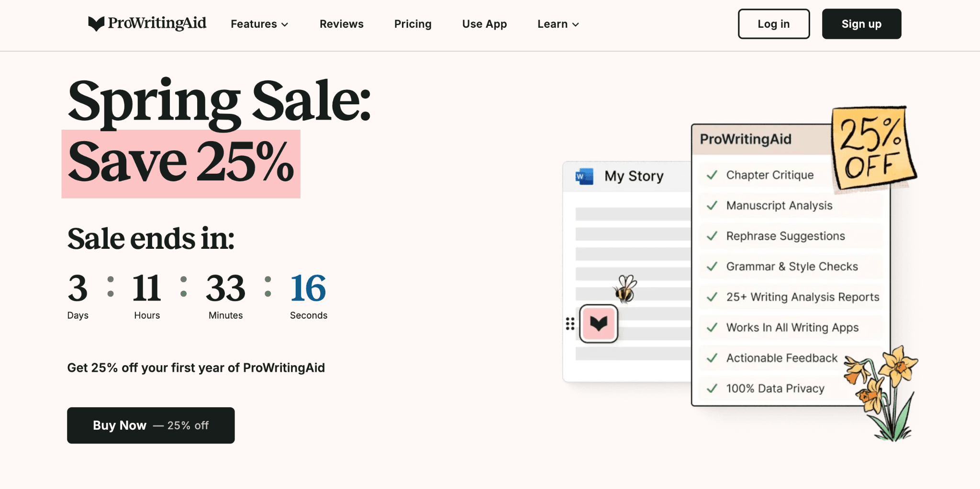Click the six-dot drag handle icon

[x=570, y=324]
